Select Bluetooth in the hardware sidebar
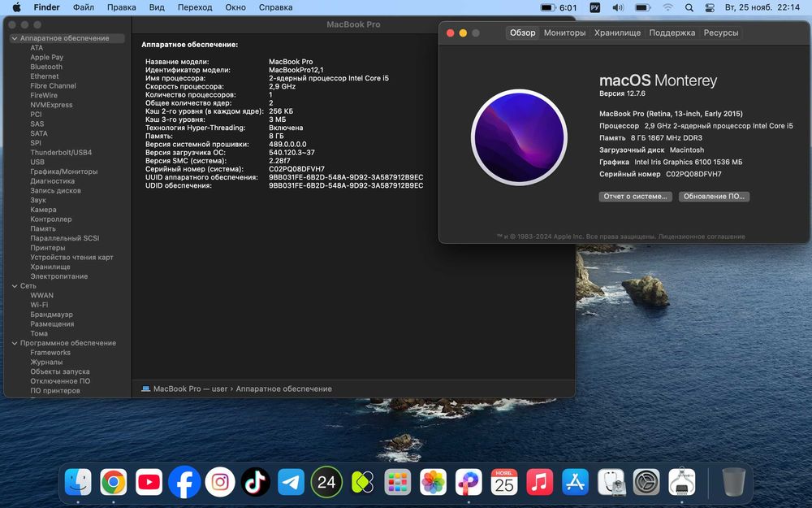Screen dimensions: 812x508 (46, 67)
